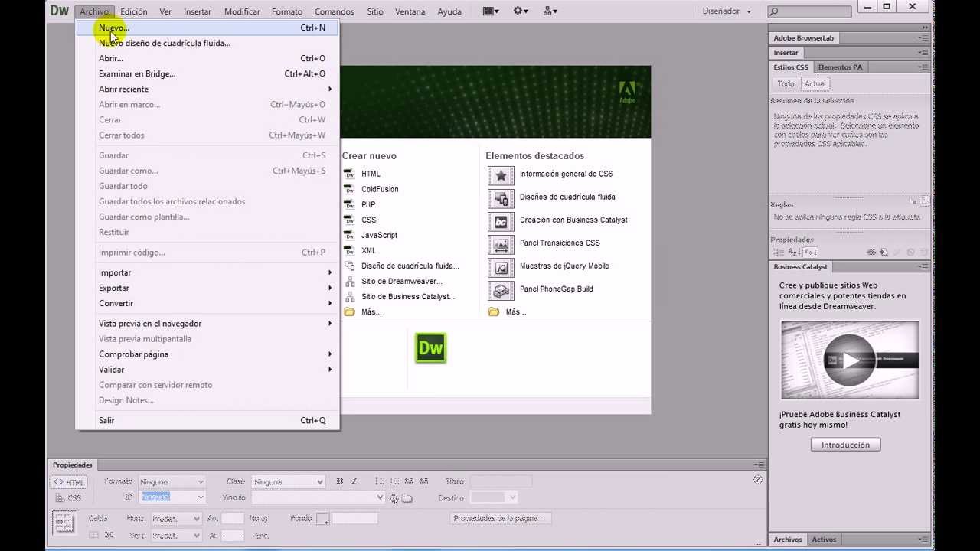This screenshot has width=980, height=551.
Task: Switch to the Elementos PA tab
Action: [x=840, y=67]
